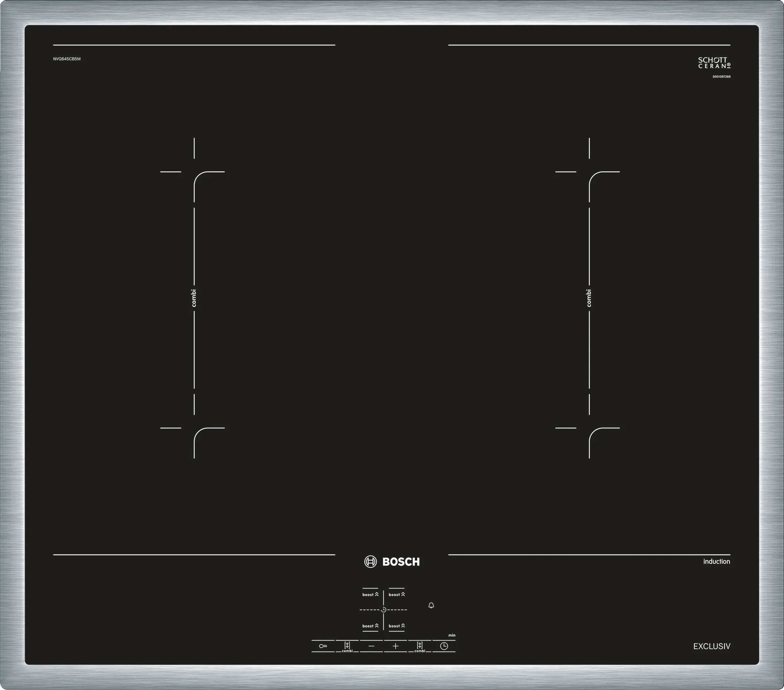Touch the center count-up timer symbol
Image resolution: width=784 pixels, height=690 pixels.
pyautogui.click(x=383, y=609)
